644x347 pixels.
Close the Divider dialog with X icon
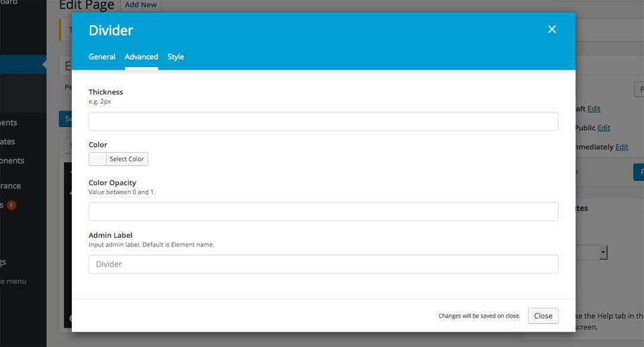[x=551, y=29]
